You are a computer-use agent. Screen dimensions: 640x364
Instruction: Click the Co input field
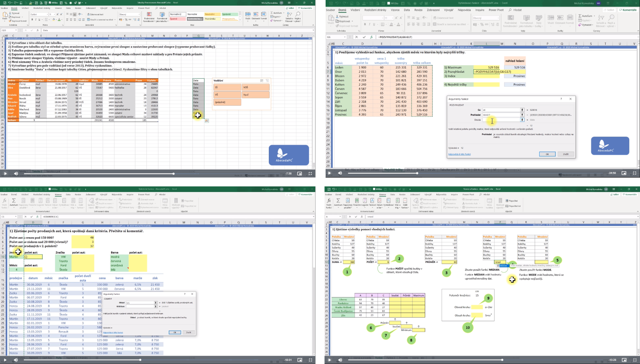click(x=501, y=110)
